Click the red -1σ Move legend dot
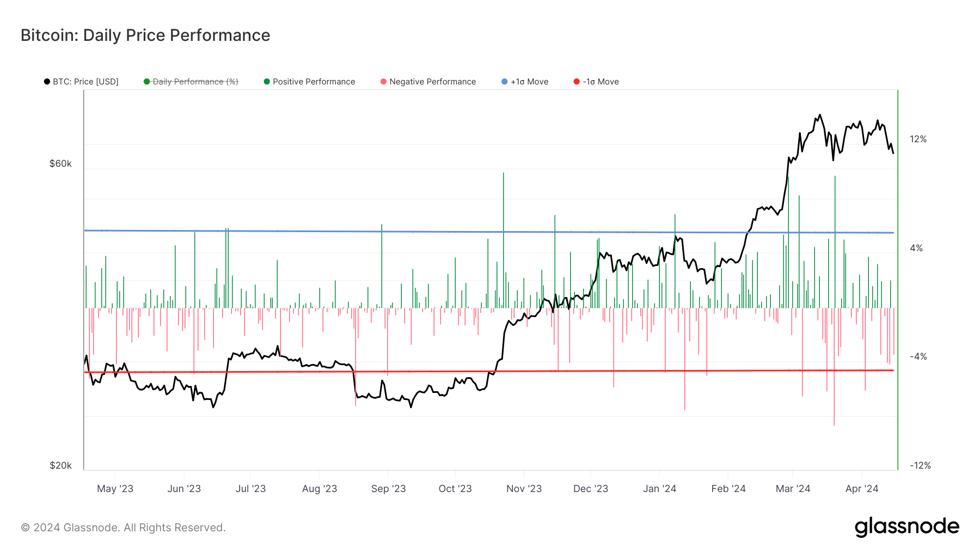 (x=575, y=81)
